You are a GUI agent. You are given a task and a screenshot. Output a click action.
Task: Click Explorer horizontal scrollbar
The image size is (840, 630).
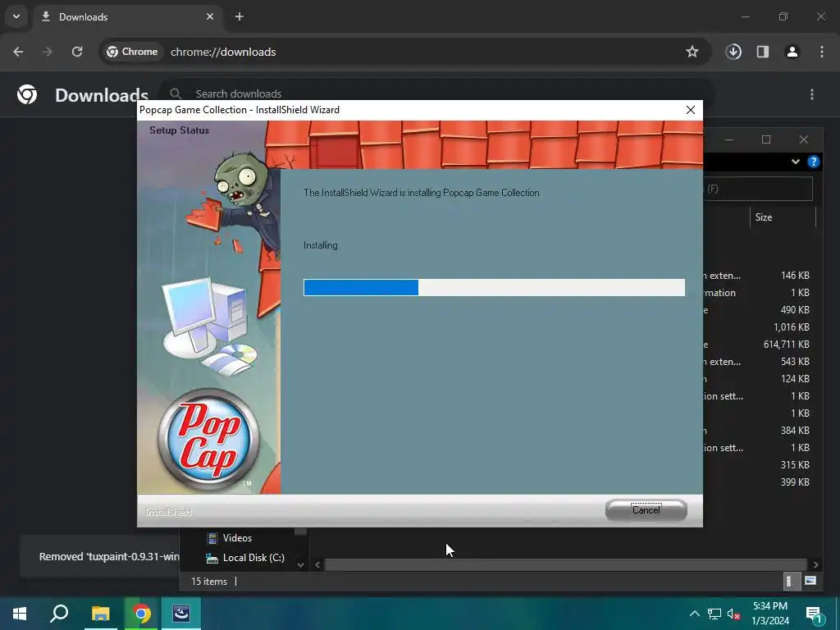pyautogui.click(x=566, y=564)
